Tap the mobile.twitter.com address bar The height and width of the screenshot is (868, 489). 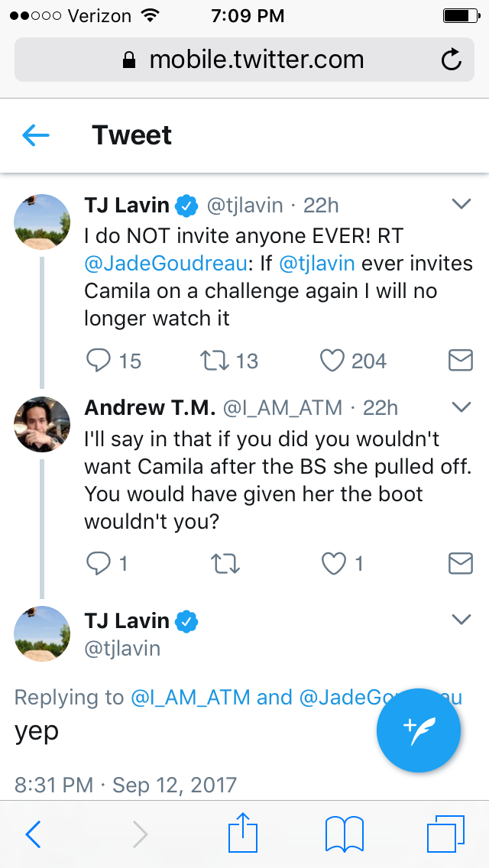tap(244, 60)
